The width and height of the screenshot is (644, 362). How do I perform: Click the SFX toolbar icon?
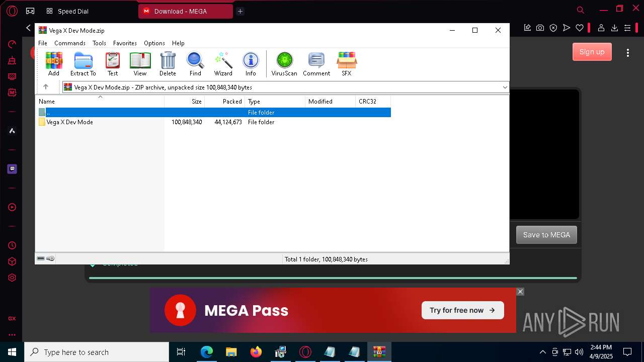[347, 64]
